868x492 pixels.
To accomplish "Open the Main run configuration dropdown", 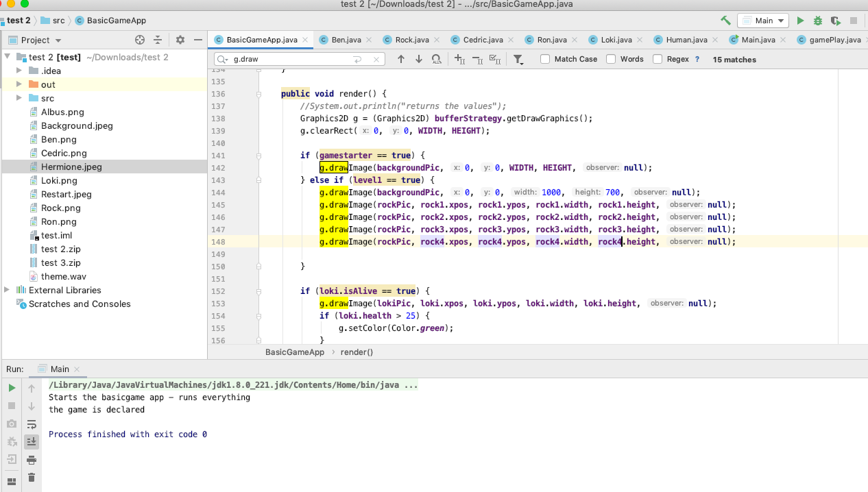I will pyautogui.click(x=762, y=21).
